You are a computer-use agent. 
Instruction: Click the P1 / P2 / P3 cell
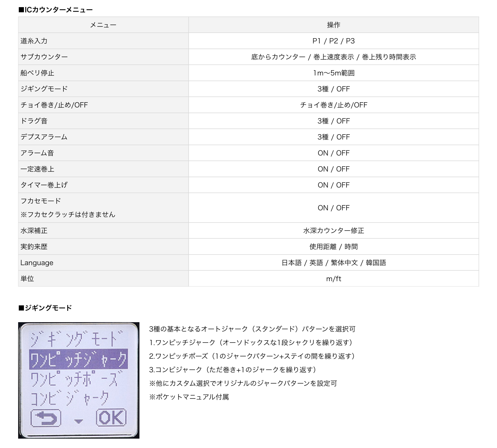(x=333, y=41)
